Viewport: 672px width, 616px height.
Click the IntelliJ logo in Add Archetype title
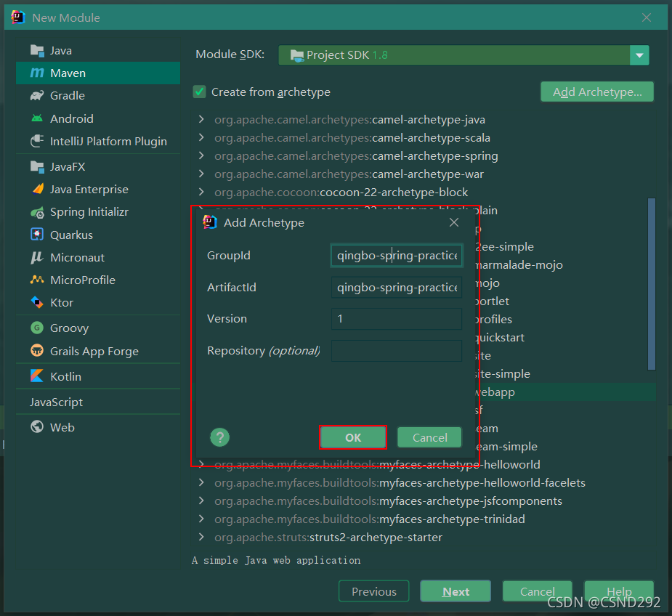point(210,222)
